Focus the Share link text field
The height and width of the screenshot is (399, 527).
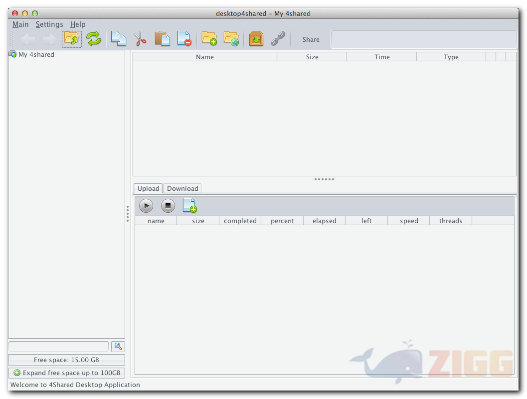[x=423, y=40]
